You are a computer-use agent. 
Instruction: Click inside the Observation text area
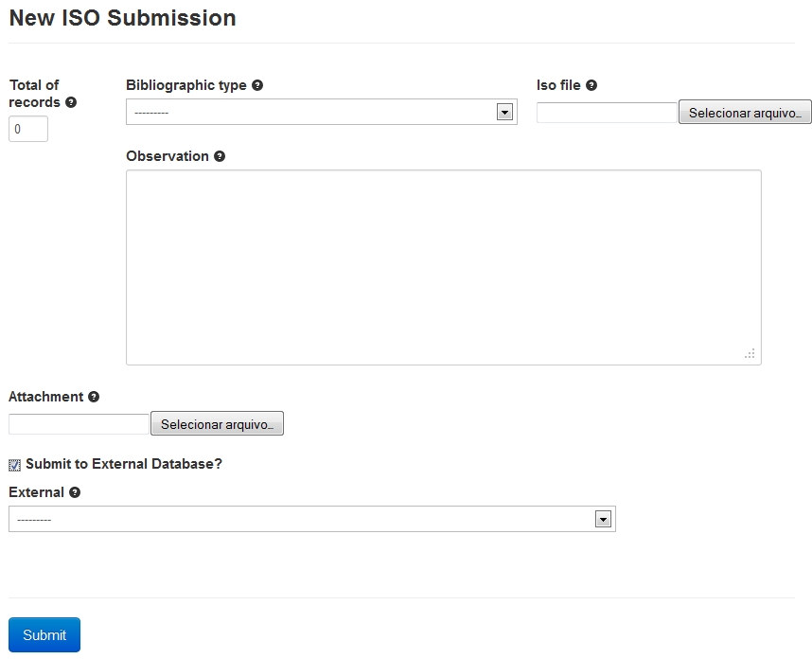tap(444, 267)
